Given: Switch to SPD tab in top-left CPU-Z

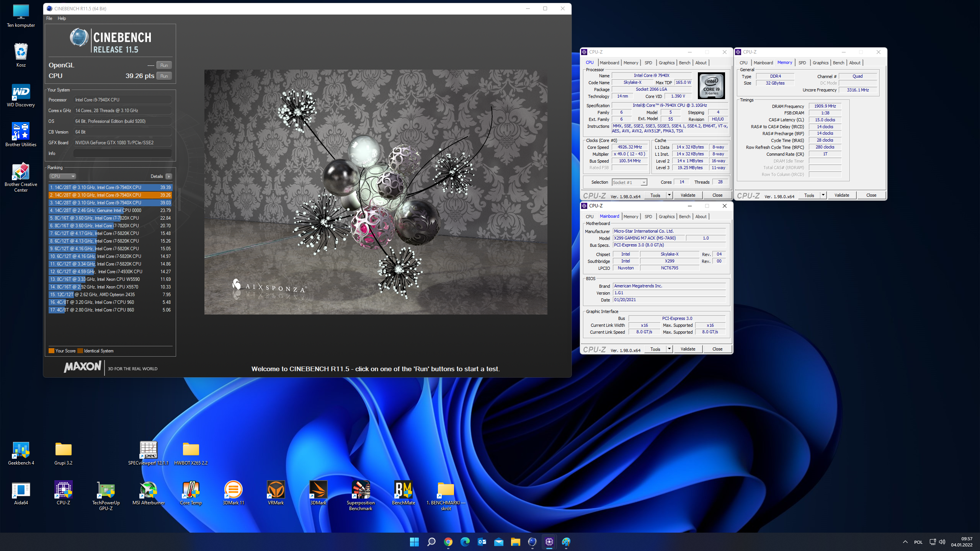Looking at the screenshot, I should (x=648, y=63).
